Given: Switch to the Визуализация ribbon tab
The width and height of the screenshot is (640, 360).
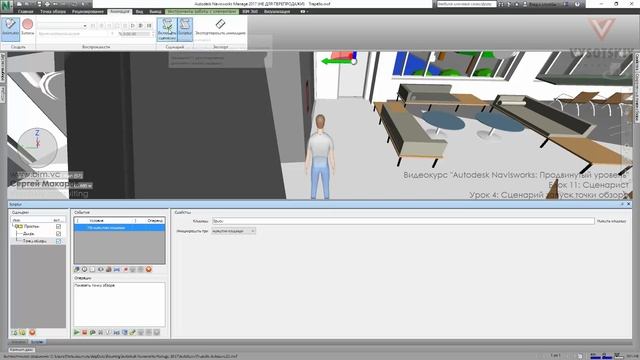Looking at the screenshot, I should [277, 11].
